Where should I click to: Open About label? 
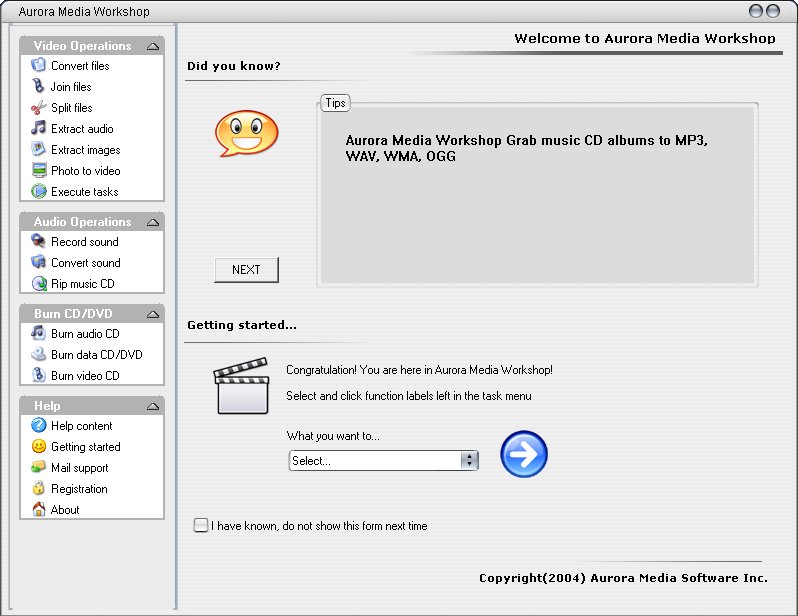tap(65, 510)
